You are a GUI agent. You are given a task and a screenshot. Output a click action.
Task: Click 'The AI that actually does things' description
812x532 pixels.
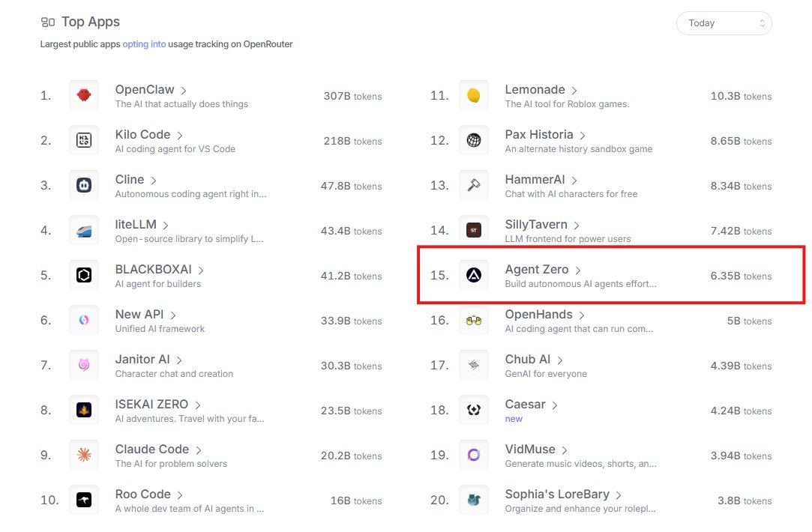click(181, 104)
